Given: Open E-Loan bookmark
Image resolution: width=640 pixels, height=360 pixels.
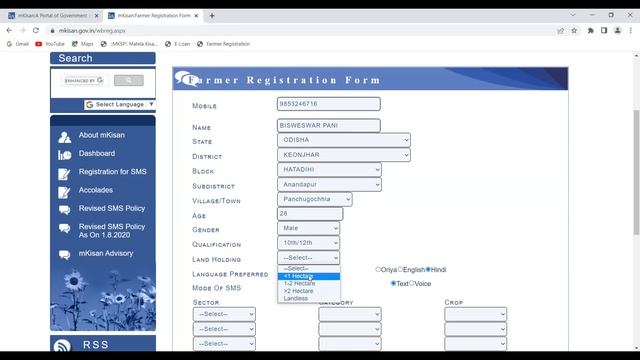Looking at the screenshot, I should [177, 44].
